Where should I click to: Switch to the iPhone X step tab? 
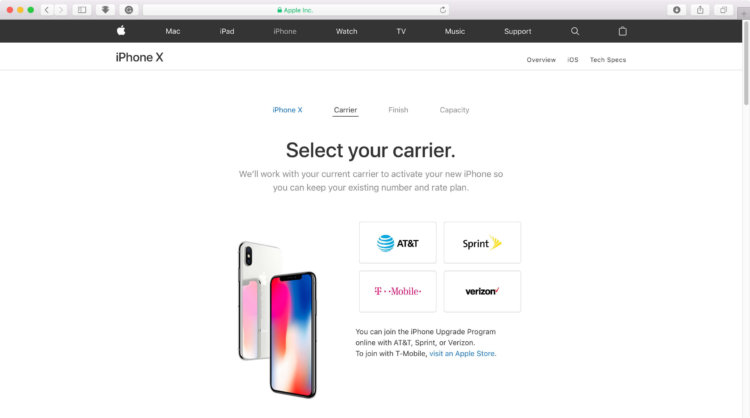point(287,110)
